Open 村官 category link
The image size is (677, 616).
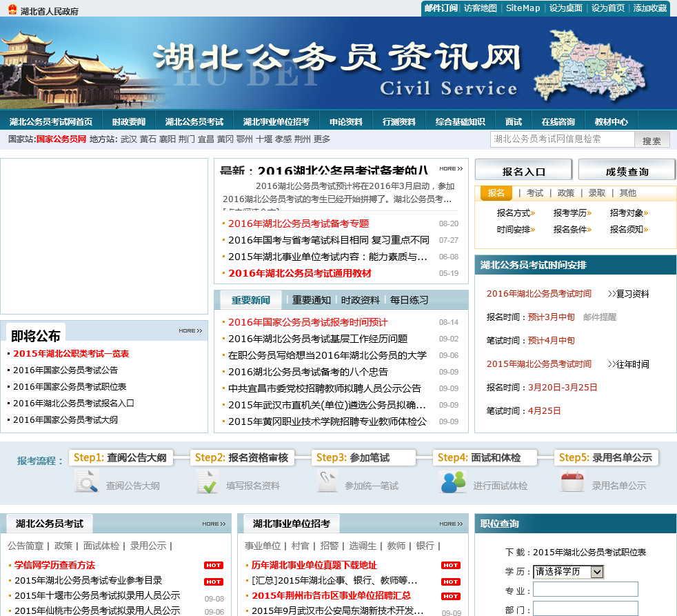pyautogui.click(x=300, y=546)
